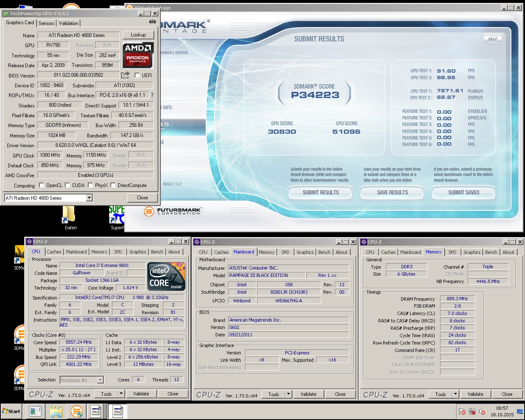
Task: Click the SUBMIT SAVED button
Action: click(x=464, y=192)
